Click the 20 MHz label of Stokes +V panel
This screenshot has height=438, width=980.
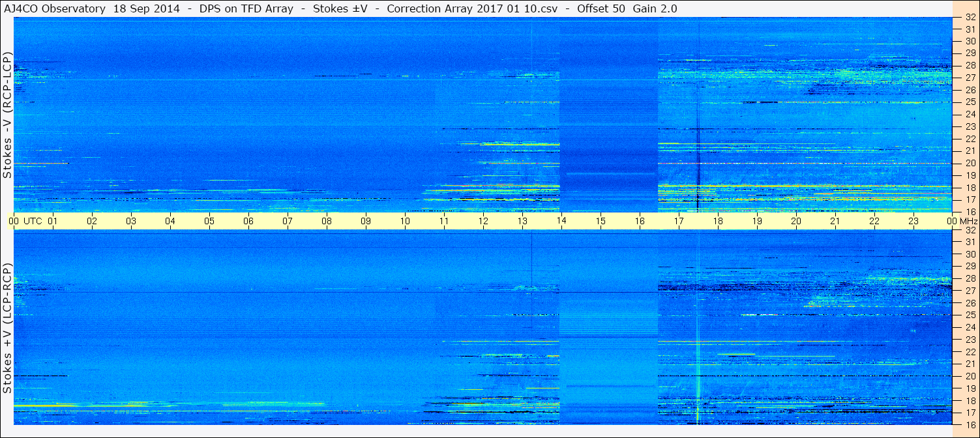(970, 376)
